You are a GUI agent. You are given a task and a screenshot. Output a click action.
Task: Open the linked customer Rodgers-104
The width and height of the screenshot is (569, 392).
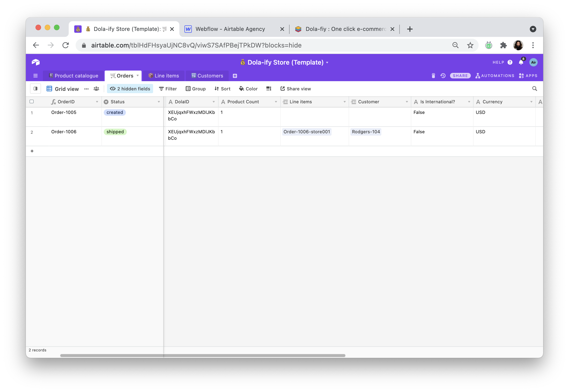tap(366, 132)
